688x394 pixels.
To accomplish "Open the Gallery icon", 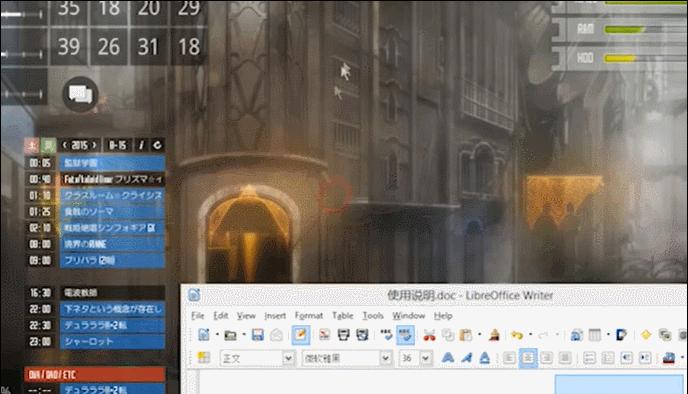I will pos(665,335).
